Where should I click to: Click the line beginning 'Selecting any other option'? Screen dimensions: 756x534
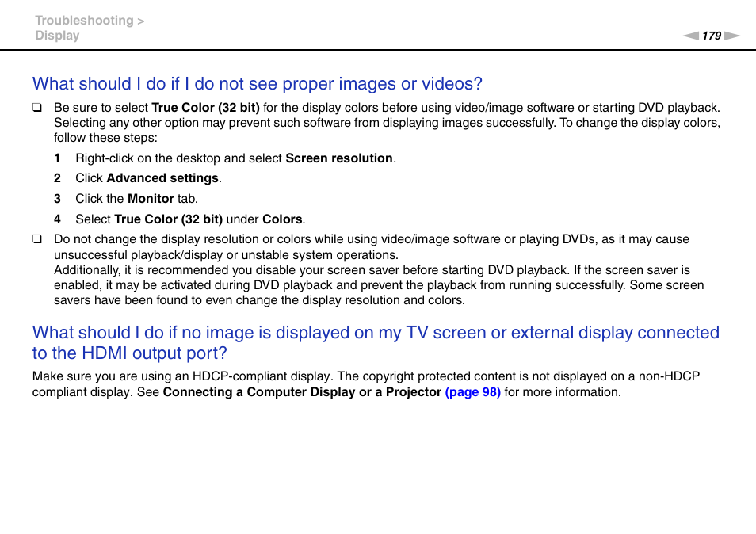pos(388,123)
